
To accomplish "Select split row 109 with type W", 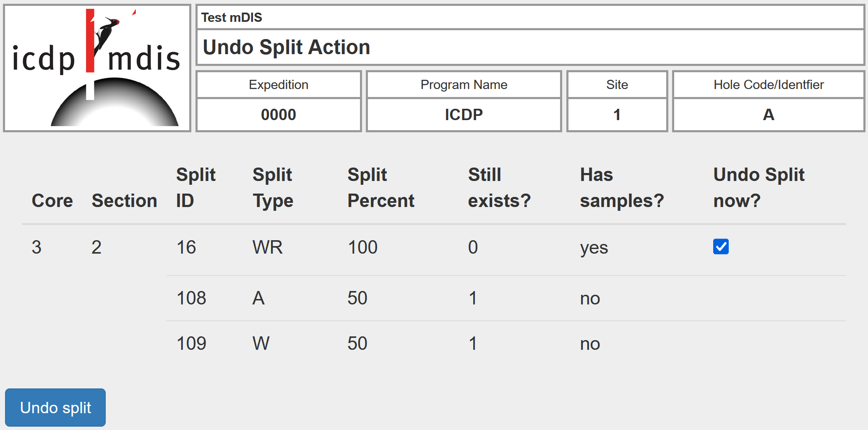I will click(190, 343).
